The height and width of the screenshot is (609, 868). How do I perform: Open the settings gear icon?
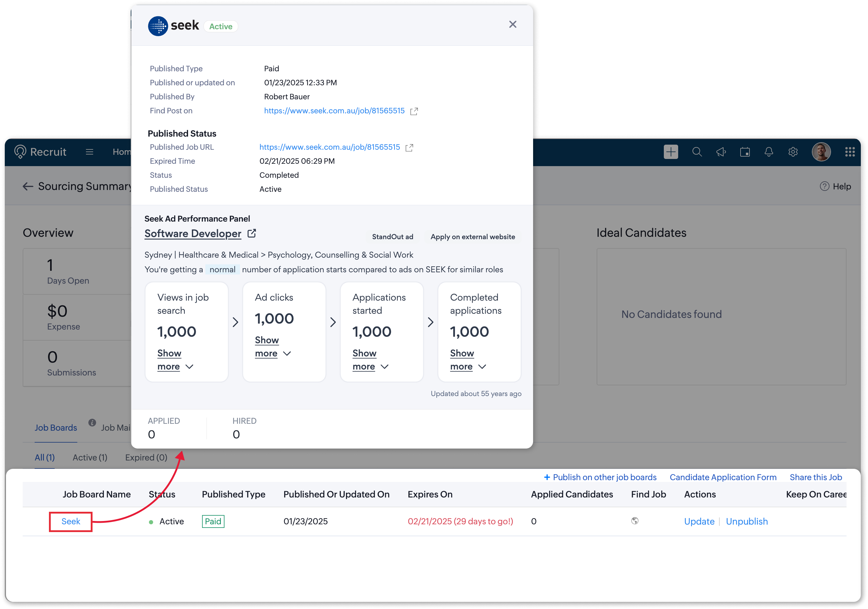(x=793, y=152)
